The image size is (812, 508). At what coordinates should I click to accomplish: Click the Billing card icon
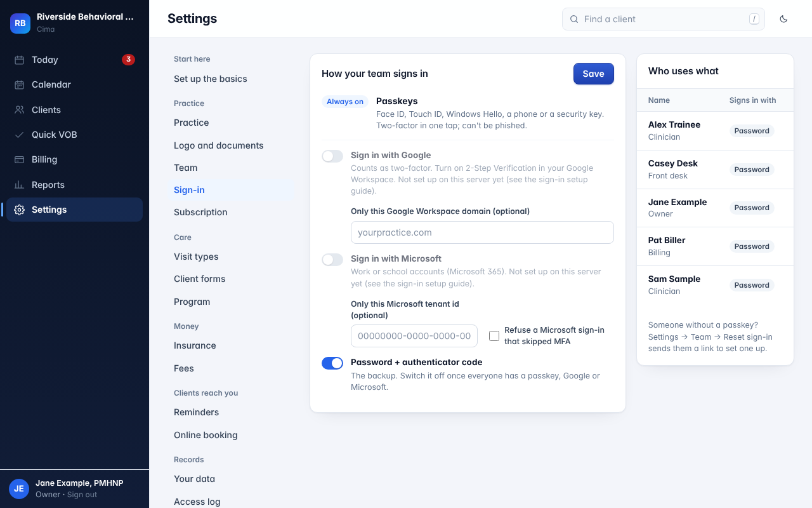click(19, 159)
